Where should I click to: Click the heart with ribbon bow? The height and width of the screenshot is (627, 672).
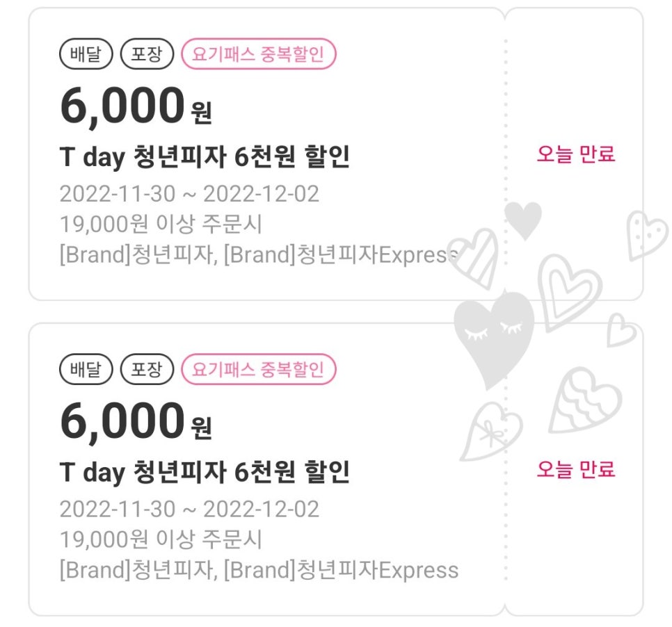coord(490,432)
